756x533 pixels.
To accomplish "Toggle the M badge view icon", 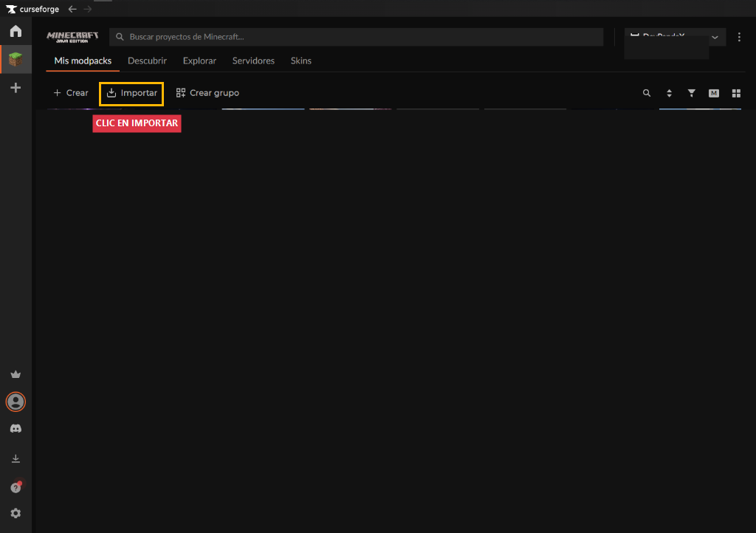I will 714,93.
